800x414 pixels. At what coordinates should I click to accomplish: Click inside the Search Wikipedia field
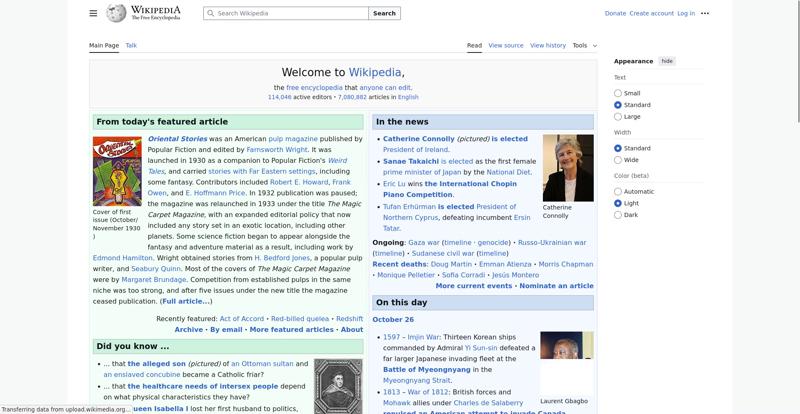pos(290,14)
